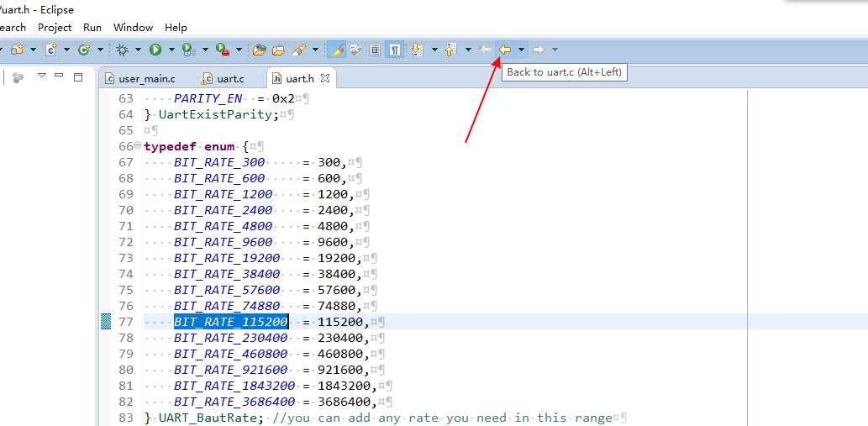
Task: Click the New C++ class icon
Action: 84,50
